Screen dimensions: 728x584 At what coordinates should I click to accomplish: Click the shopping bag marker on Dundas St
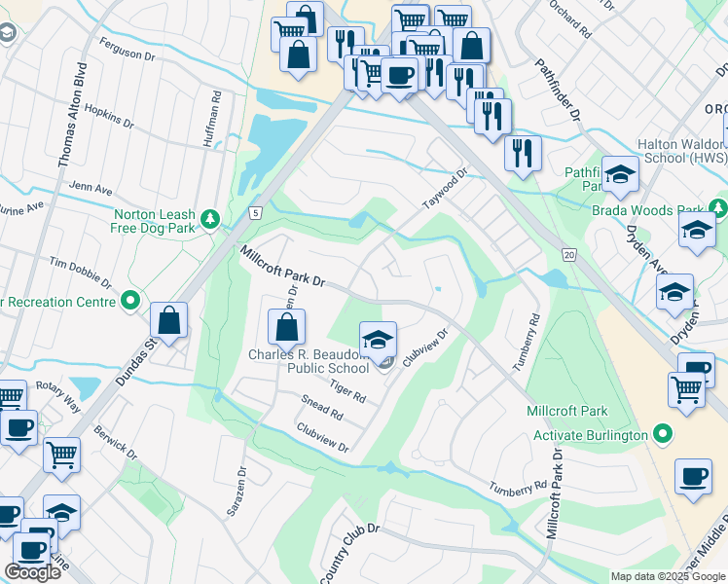(x=169, y=321)
